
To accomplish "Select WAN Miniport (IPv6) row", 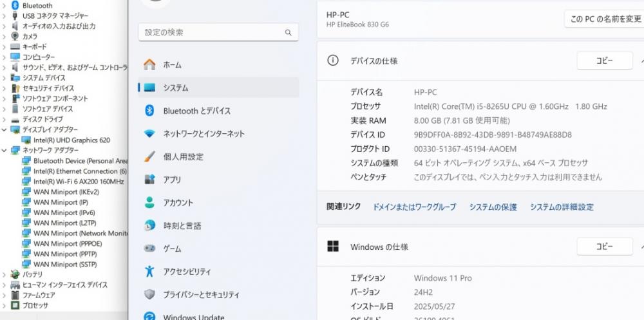I will (59, 212).
